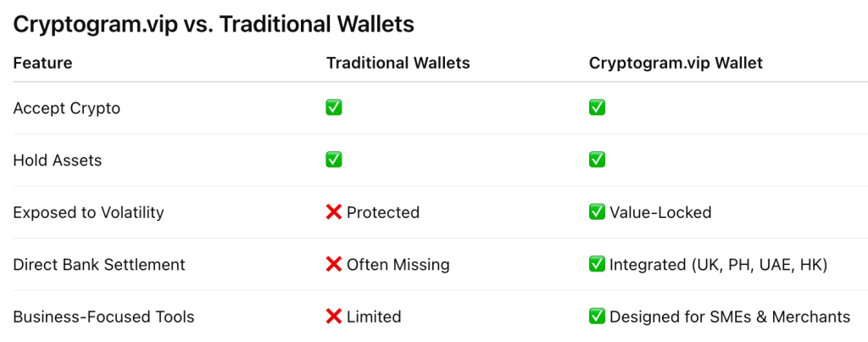Click the checkmark beside Designed for SMEs & Merchants

pyautogui.click(x=597, y=317)
